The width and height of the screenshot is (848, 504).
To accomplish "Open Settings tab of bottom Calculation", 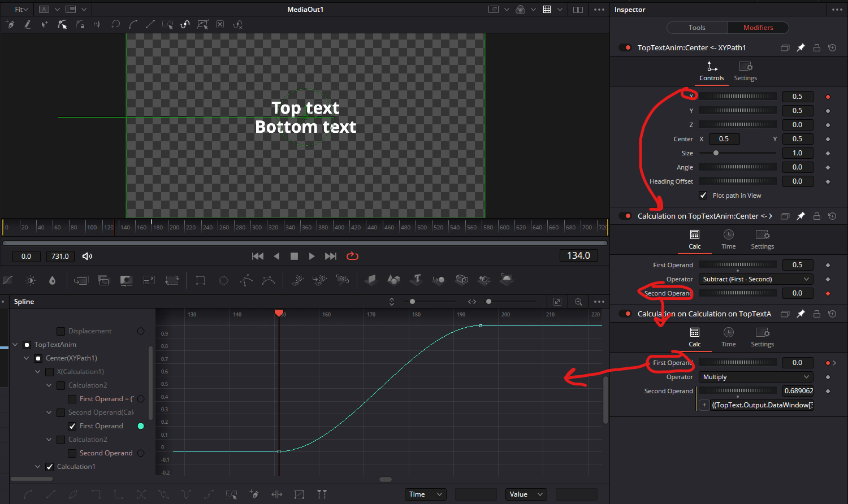I will pos(762,337).
